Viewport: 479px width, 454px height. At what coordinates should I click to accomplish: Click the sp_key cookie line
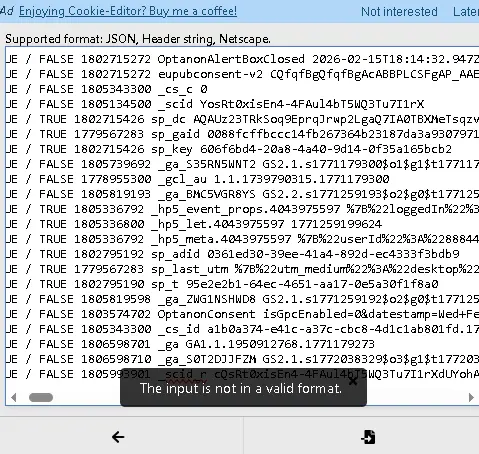click(229, 149)
